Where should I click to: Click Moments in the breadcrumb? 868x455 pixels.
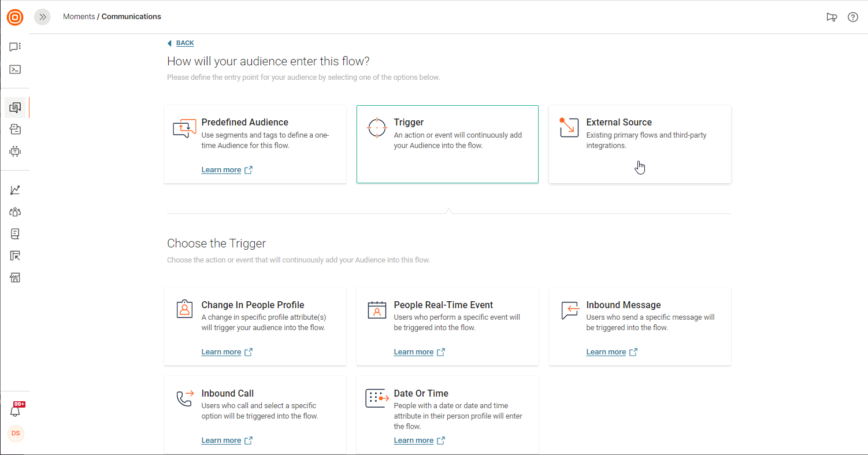click(x=79, y=17)
